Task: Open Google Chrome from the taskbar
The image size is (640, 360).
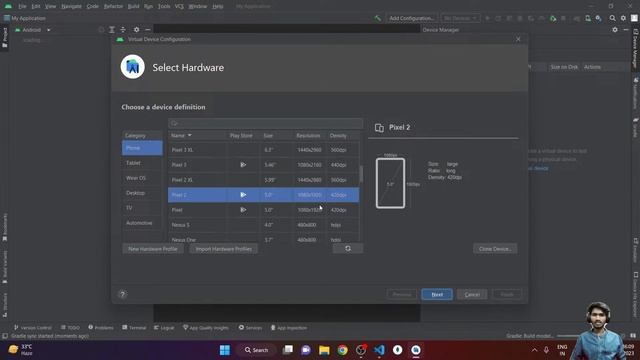Action: tap(342, 350)
